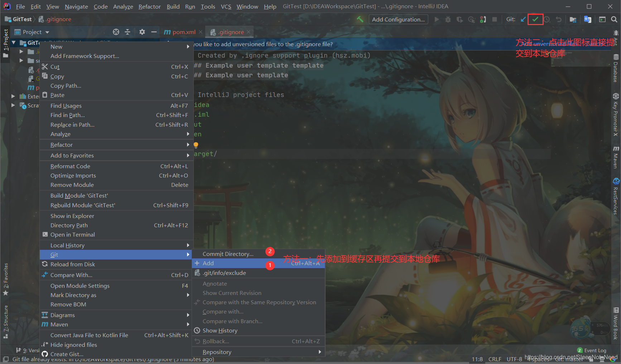Viewport: 621px width, 364px height.
Task: Expand the Local History submenu
Action: 116,245
